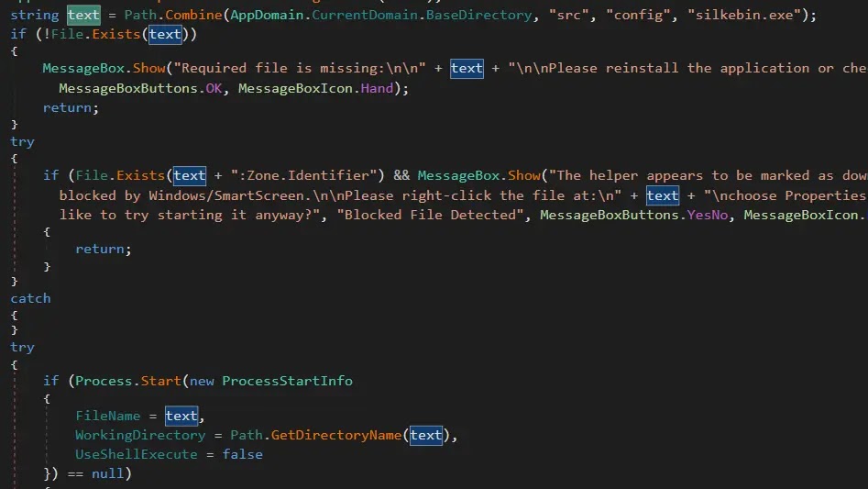868x489 pixels.
Task: Click "like to try starting it anyway?" text
Action: 190,215
